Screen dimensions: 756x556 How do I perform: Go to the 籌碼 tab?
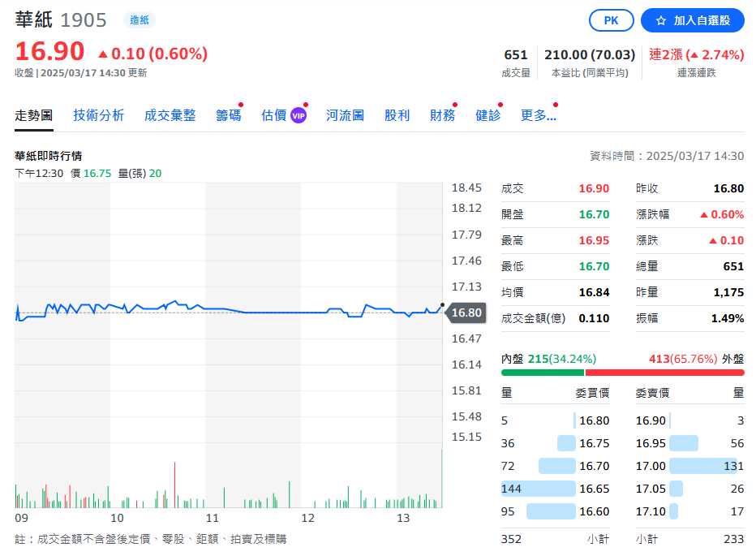(228, 115)
